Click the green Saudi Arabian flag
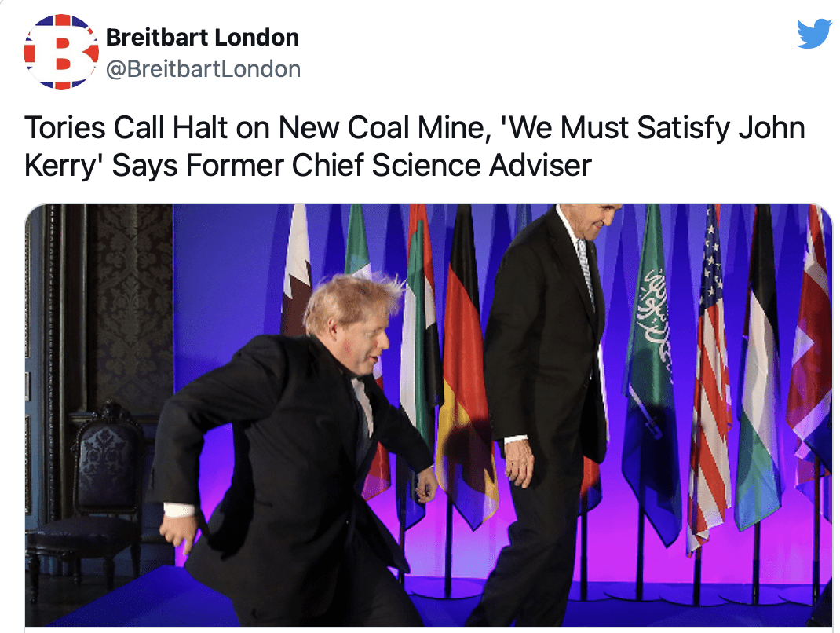Image resolution: width=840 pixels, height=633 pixels. (652, 370)
